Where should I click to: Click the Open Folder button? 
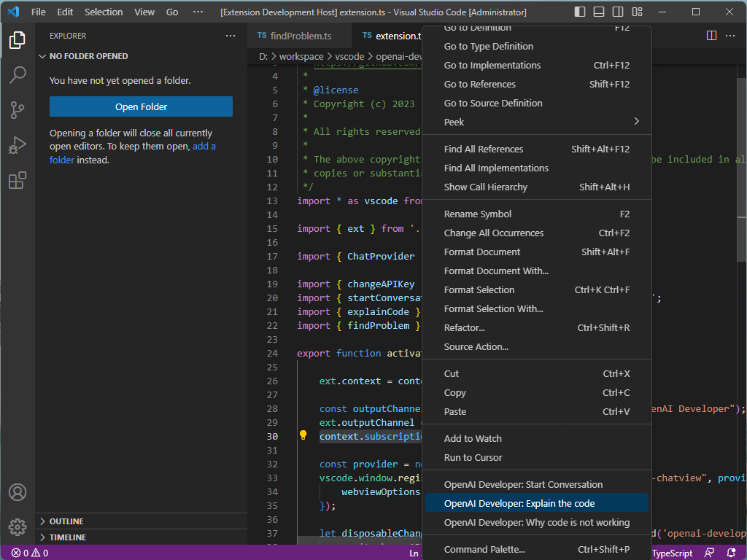pos(141,106)
